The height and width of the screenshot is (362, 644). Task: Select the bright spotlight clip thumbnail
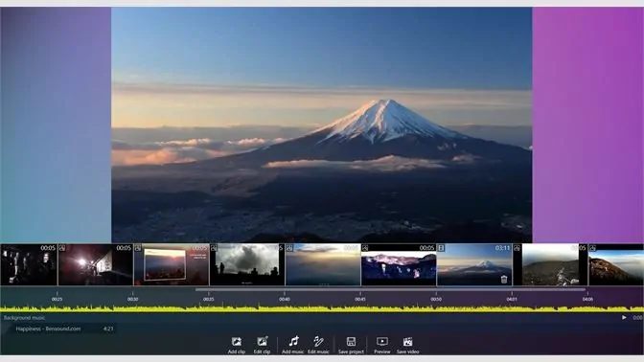[x=95, y=264]
